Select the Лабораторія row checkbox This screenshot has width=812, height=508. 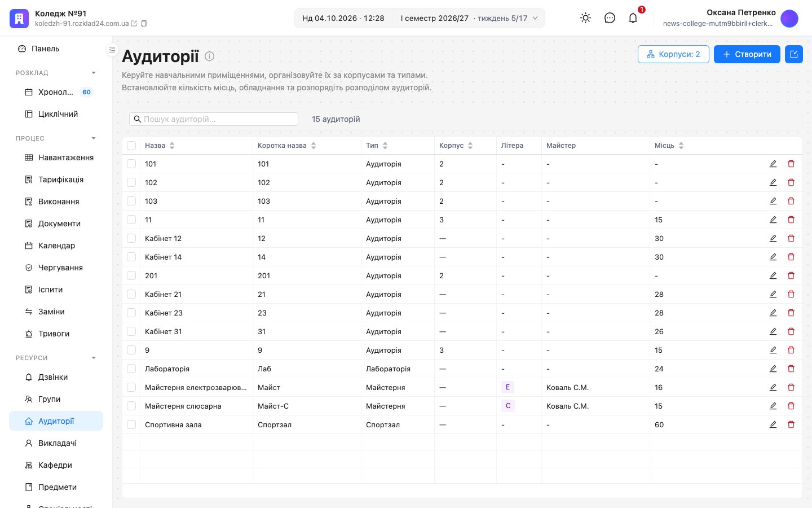coord(131,369)
